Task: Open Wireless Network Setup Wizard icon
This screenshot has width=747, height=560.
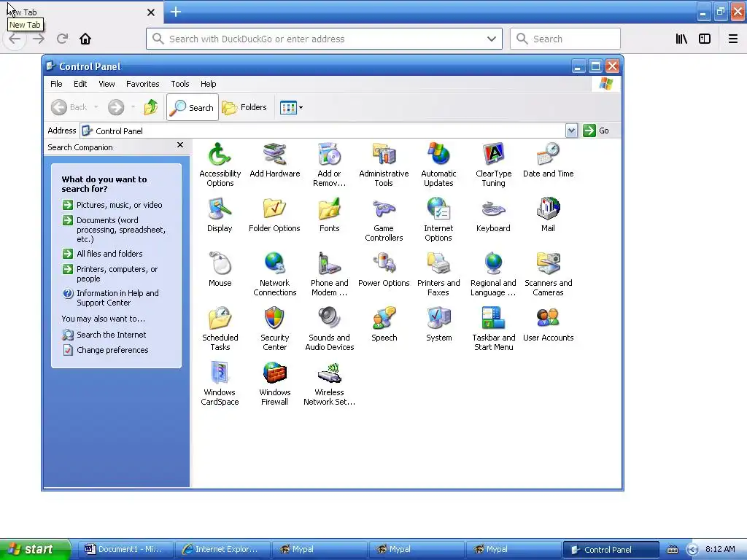Action: point(329,384)
